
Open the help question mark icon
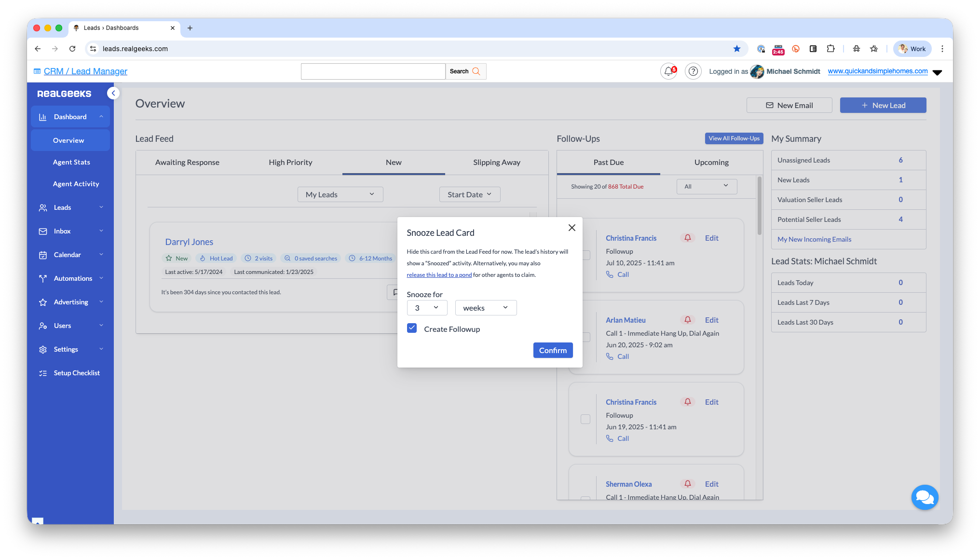tap(693, 71)
